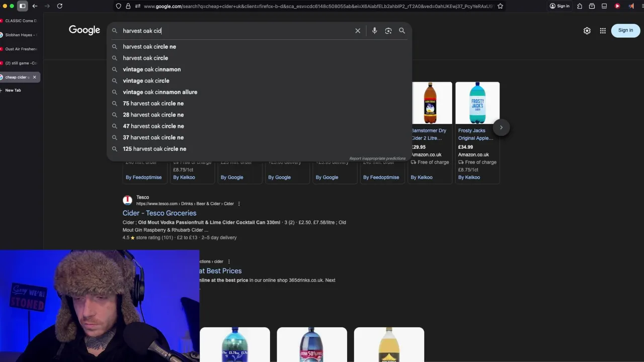Open the Google apps grid
644x362 pixels.
pos(603,31)
